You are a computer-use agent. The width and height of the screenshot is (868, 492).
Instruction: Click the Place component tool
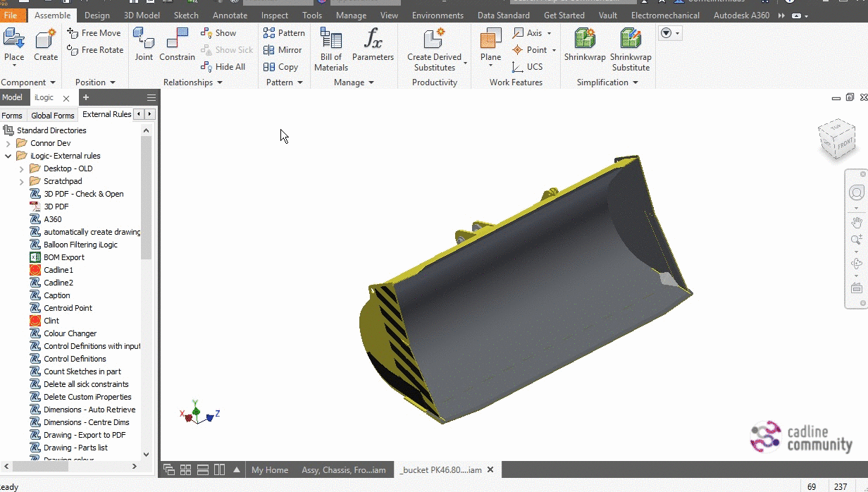click(x=14, y=44)
